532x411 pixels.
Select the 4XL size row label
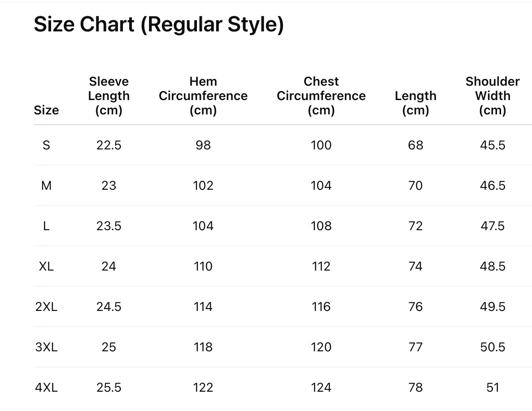click(x=46, y=387)
